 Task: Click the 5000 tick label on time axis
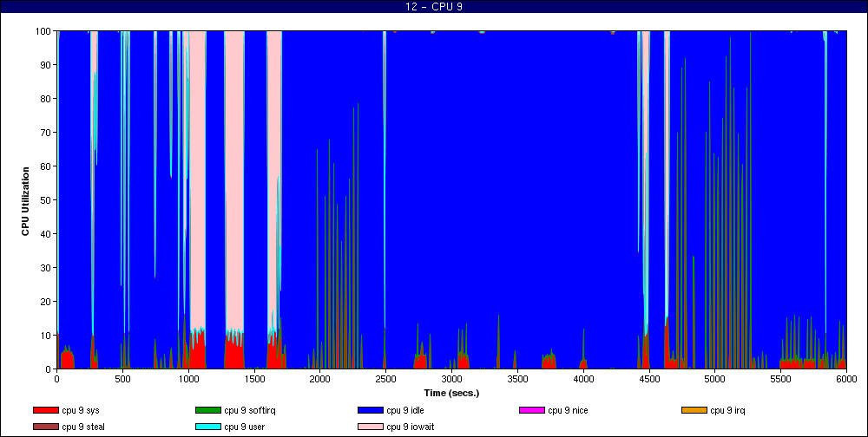[x=715, y=379]
